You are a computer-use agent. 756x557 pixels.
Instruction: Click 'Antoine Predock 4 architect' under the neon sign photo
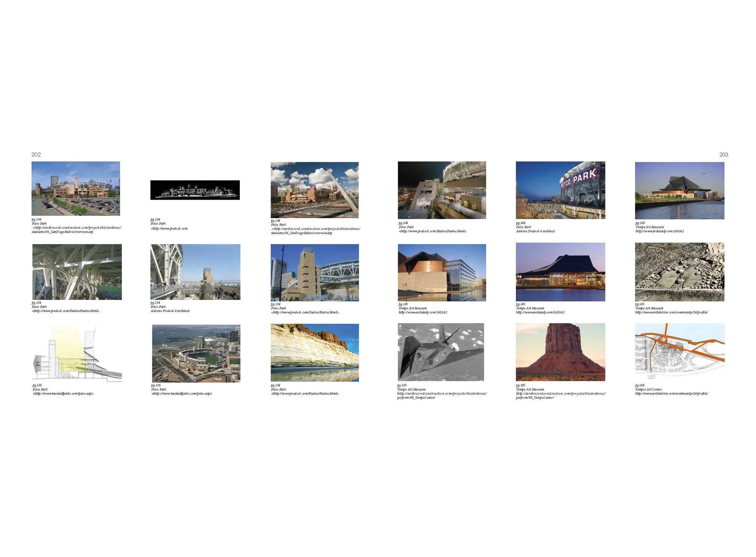tap(535, 231)
